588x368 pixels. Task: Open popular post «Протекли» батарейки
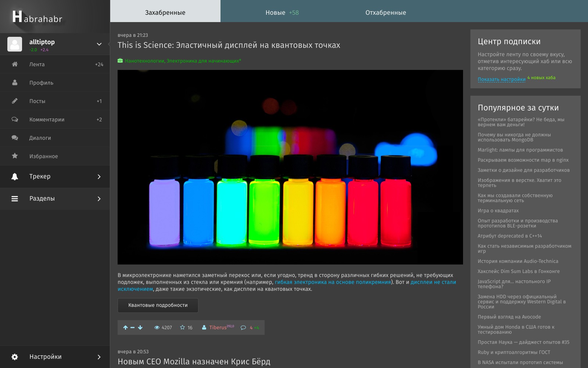click(x=521, y=122)
